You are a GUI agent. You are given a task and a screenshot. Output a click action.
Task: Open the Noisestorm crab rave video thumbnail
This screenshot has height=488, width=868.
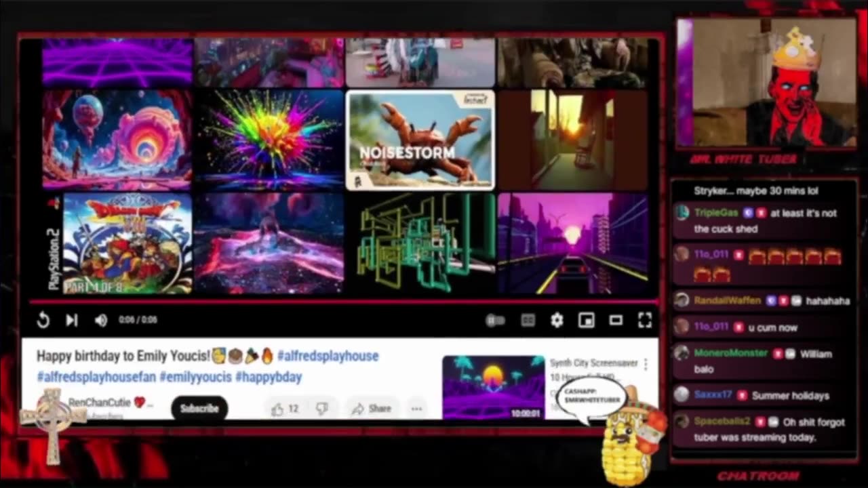tap(420, 140)
